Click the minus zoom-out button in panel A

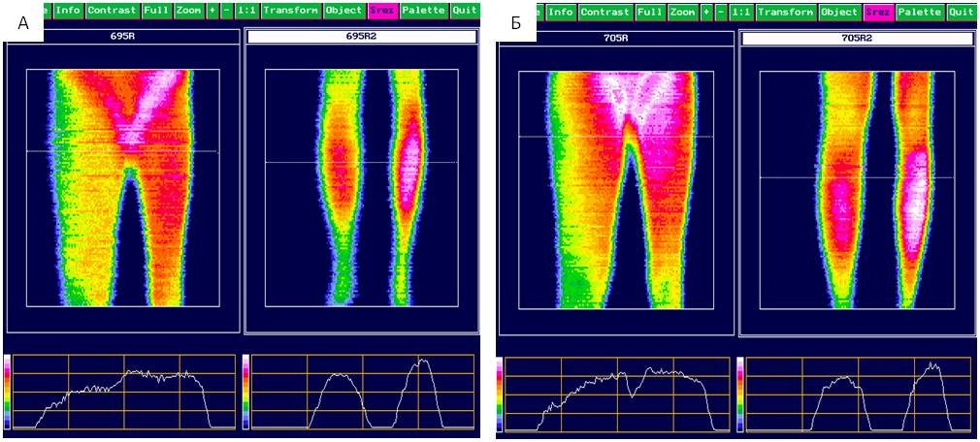(226, 11)
